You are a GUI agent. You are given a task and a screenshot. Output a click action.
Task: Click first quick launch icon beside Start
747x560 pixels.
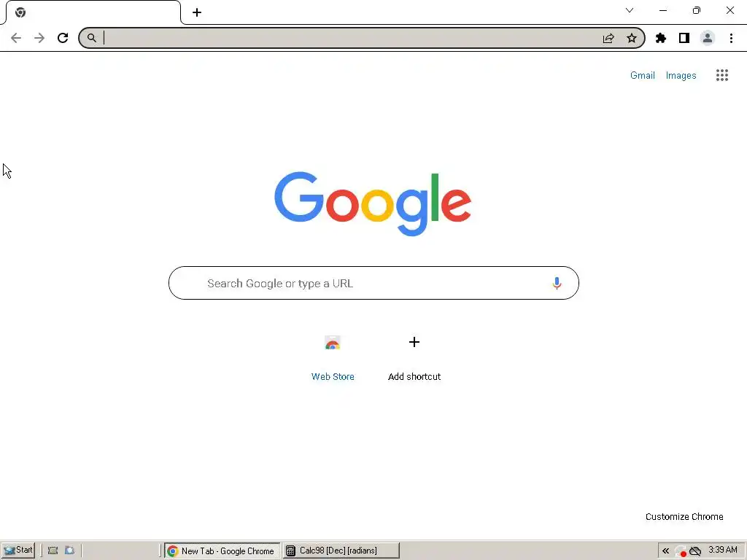click(x=53, y=551)
